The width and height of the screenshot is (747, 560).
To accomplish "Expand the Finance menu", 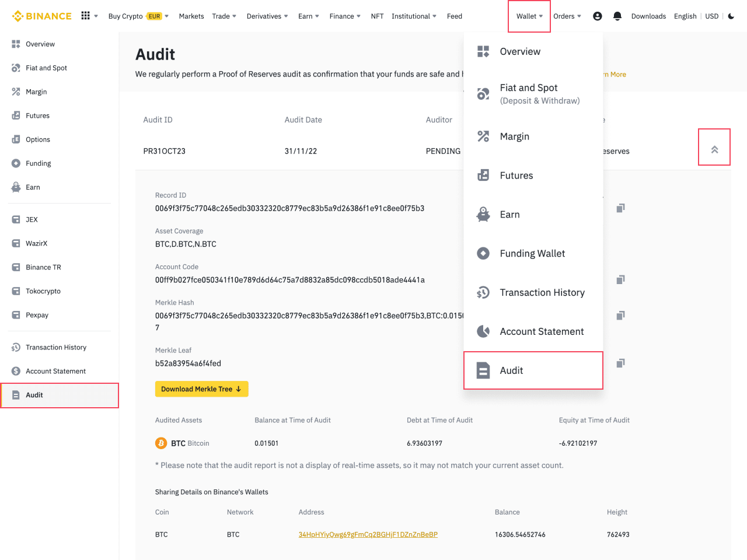I will [x=345, y=16].
